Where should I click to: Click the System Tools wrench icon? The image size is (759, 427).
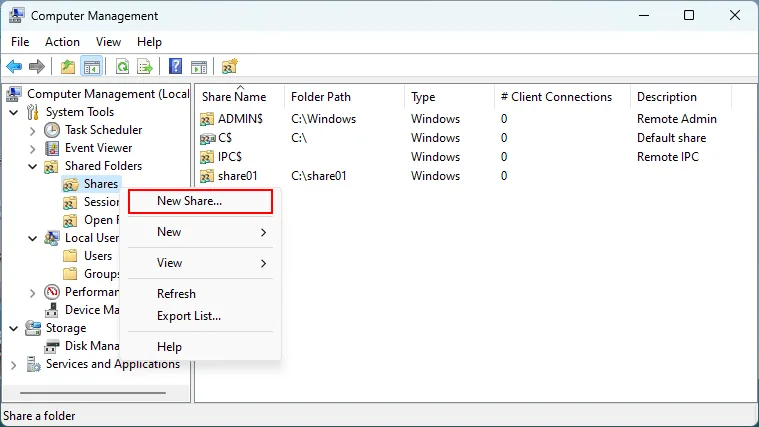pyautogui.click(x=32, y=112)
